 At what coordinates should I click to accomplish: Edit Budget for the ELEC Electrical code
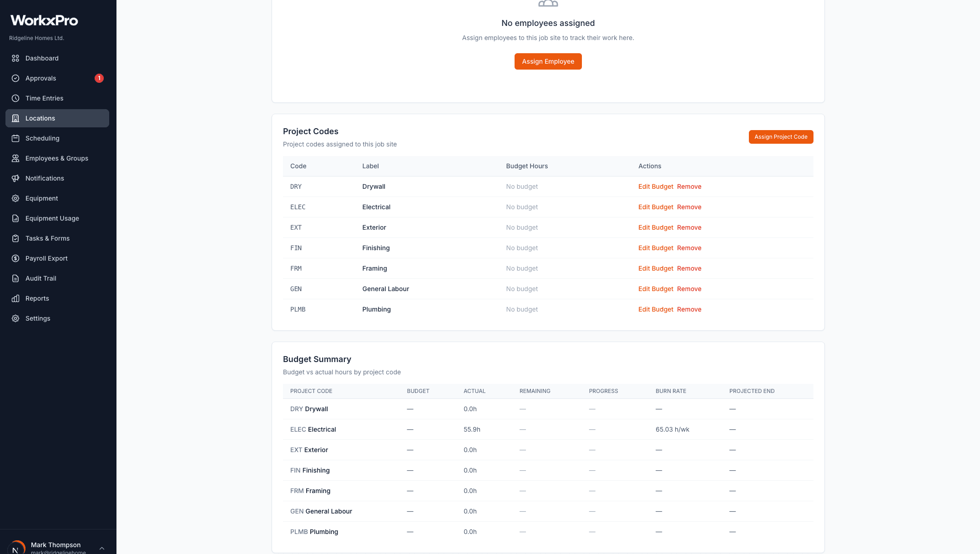[655, 207]
